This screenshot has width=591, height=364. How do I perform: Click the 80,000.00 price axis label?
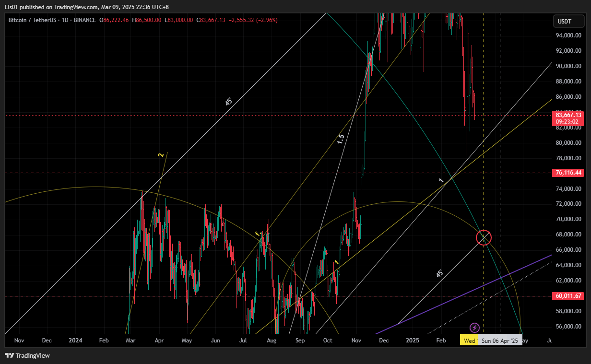point(568,143)
